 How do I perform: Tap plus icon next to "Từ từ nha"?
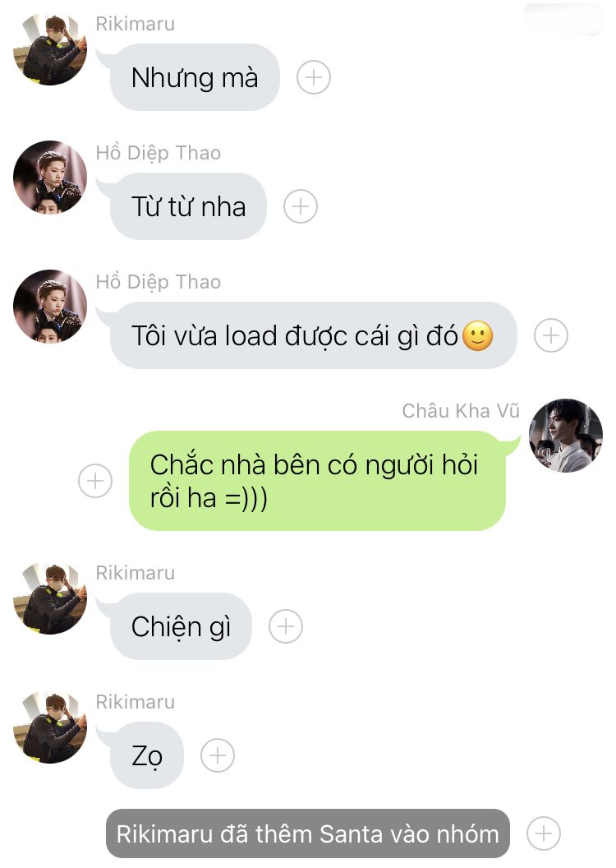point(301,206)
